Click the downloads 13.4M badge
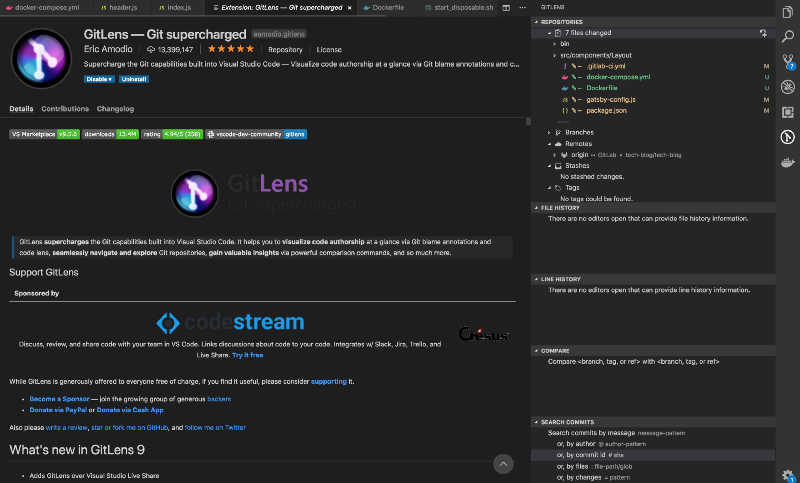The image size is (800, 483). point(110,134)
